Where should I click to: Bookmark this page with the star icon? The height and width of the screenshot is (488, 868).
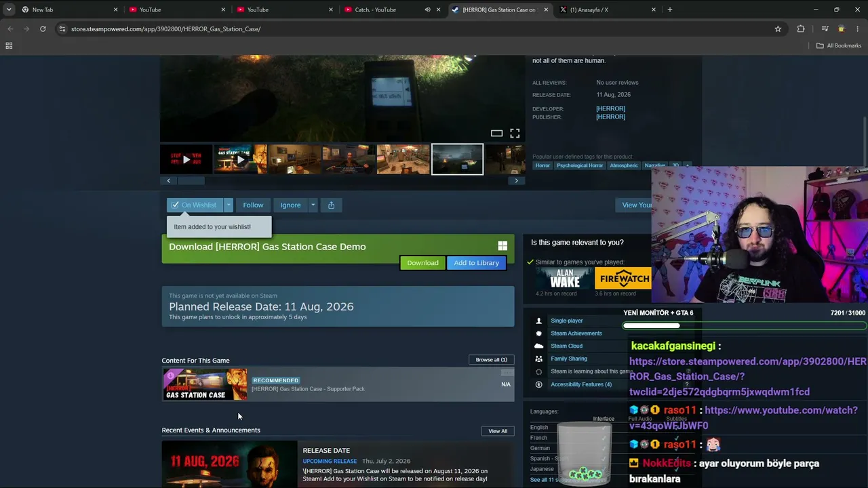(x=778, y=29)
